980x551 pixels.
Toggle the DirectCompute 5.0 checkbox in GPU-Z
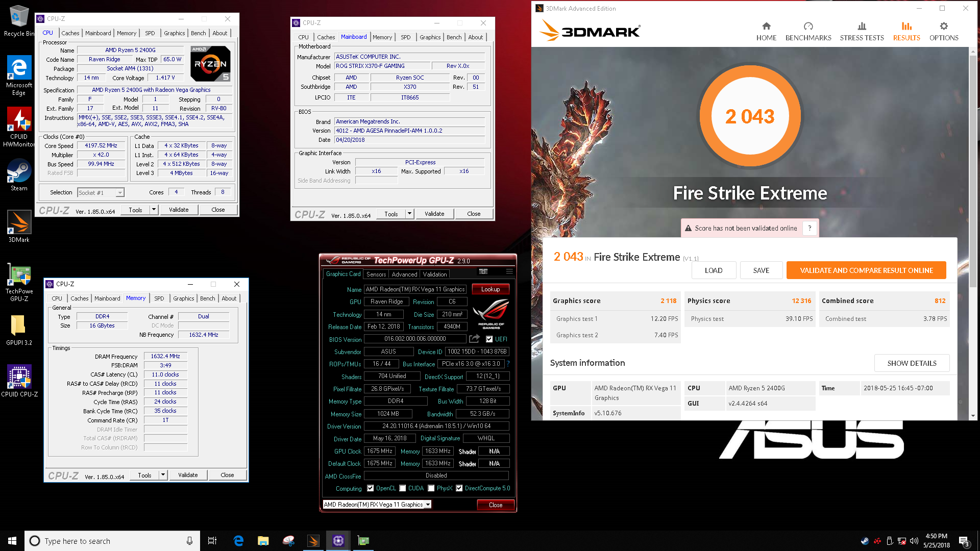pos(459,488)
